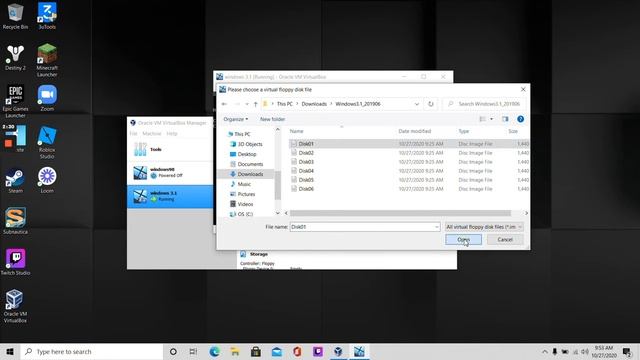Launch 3uTools from the desktop
The image size is (640, 360).
(x=47, y=16)
